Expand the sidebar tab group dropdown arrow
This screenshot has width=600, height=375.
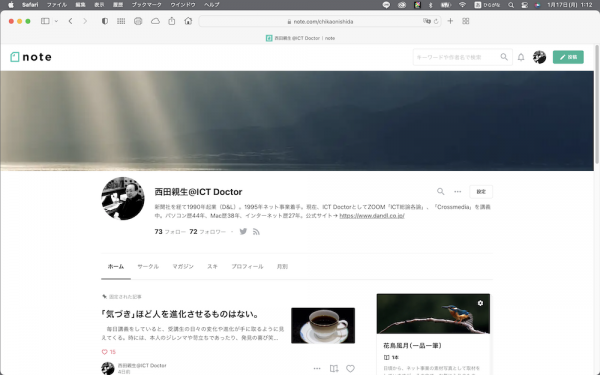coord(56,21)
